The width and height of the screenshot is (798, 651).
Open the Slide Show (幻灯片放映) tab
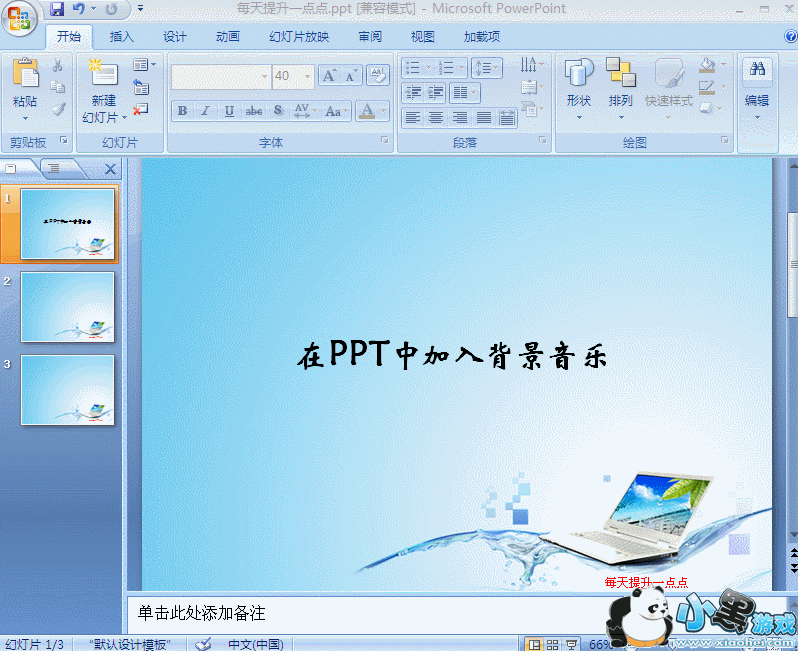pyautogui.click(x=299, y=37)
